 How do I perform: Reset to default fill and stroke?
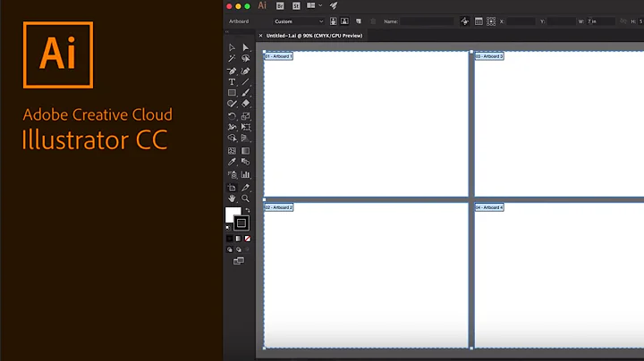[x=228, y=228]
